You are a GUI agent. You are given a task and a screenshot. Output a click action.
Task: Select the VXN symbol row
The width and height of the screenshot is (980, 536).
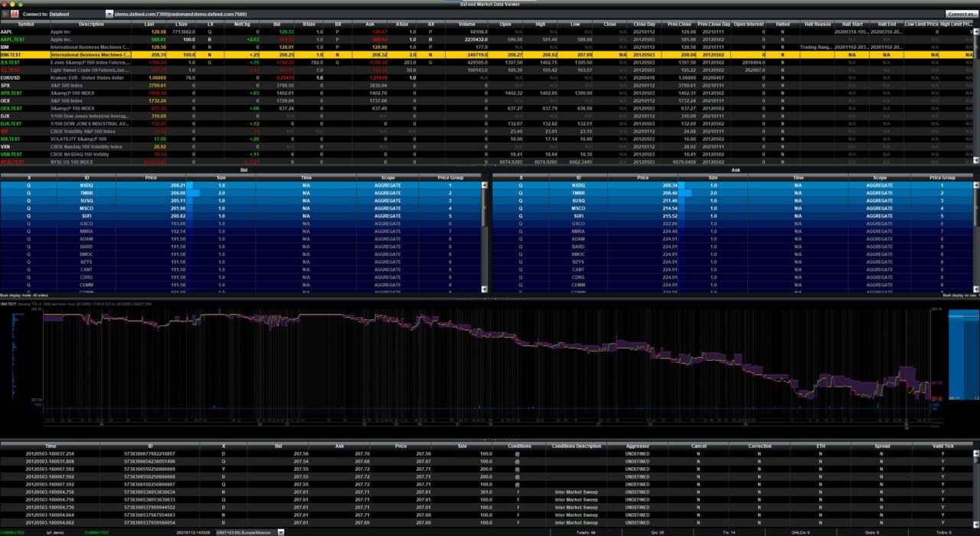click(486, 147)
